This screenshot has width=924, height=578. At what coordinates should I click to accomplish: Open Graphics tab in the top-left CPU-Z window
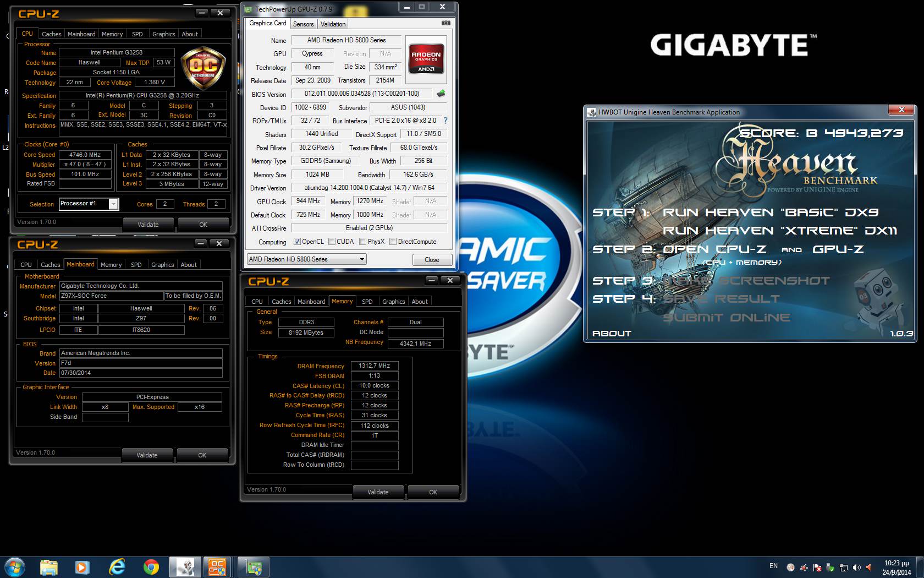coord(163,34)
